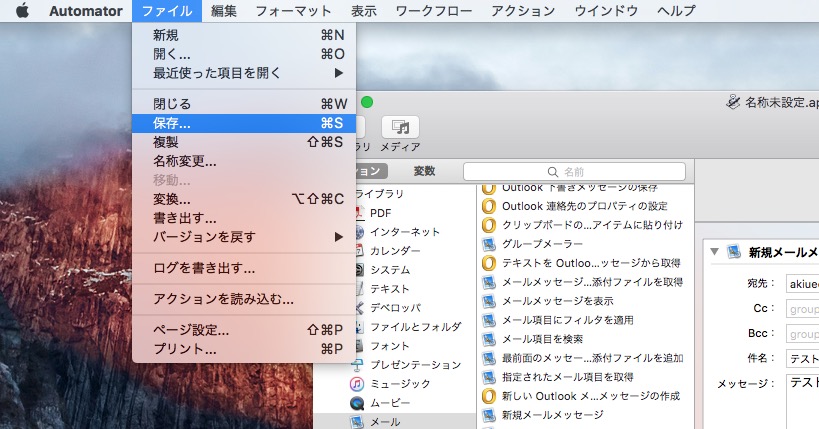Open the ヘルプ menu

click(x=676, y=11)
